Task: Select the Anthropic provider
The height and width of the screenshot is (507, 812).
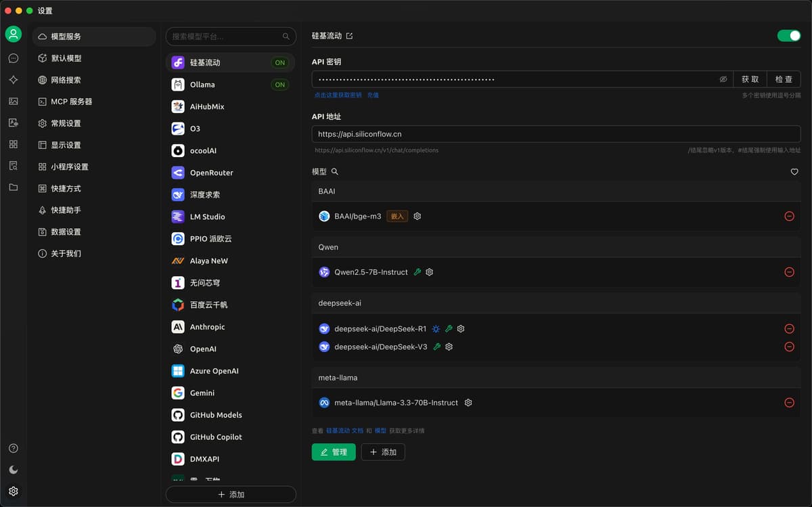Action: tap(231, 327)
